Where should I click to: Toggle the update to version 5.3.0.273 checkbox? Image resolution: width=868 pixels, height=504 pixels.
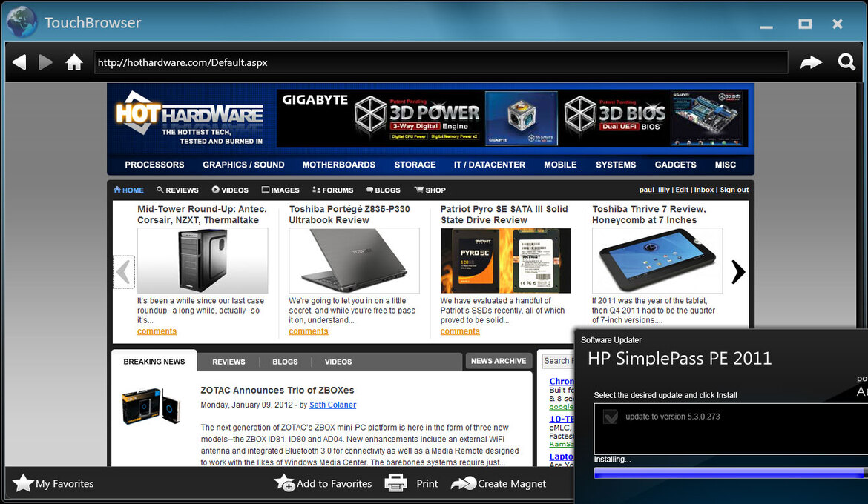point(611,417)
